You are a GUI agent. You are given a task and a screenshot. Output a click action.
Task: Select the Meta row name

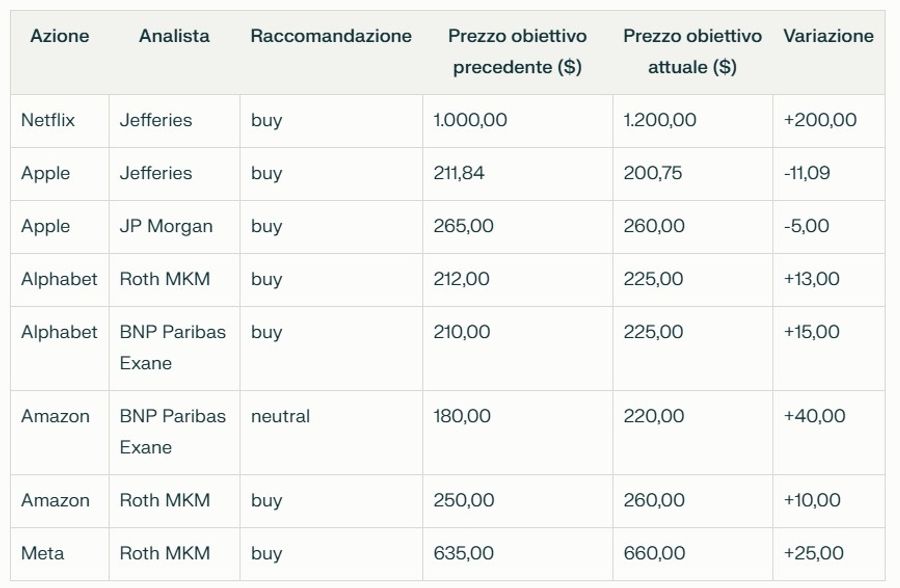pos(42,553)
